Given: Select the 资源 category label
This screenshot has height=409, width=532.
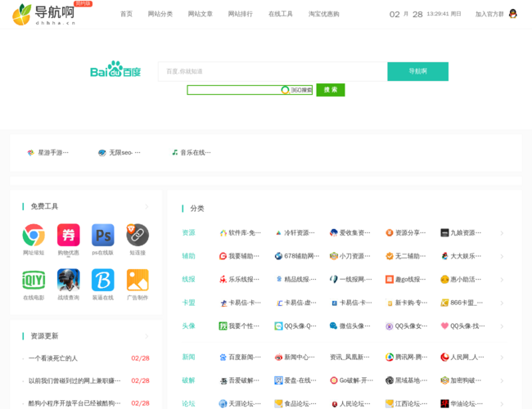Looking at the screenshot, I should pyautogui.click(x=188, y=232).
